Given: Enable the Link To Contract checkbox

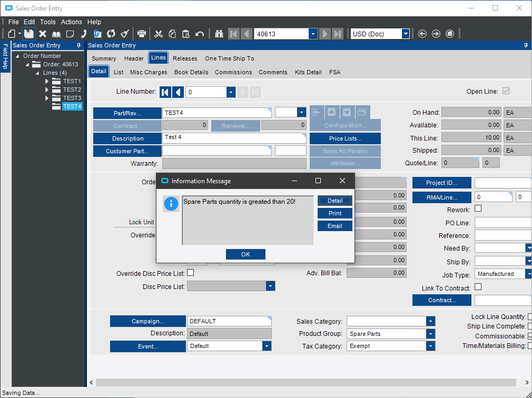Looking at the screenshot, I should coord(478,287).
